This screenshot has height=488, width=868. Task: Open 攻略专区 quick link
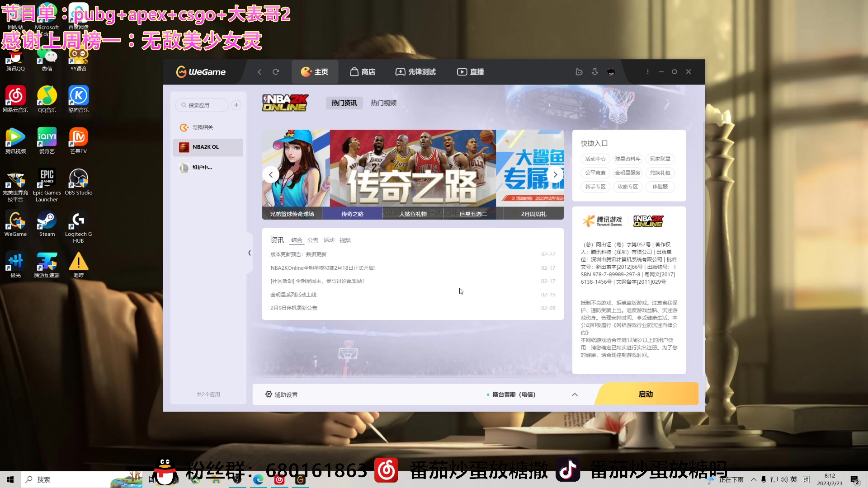(x=627, y=187)
